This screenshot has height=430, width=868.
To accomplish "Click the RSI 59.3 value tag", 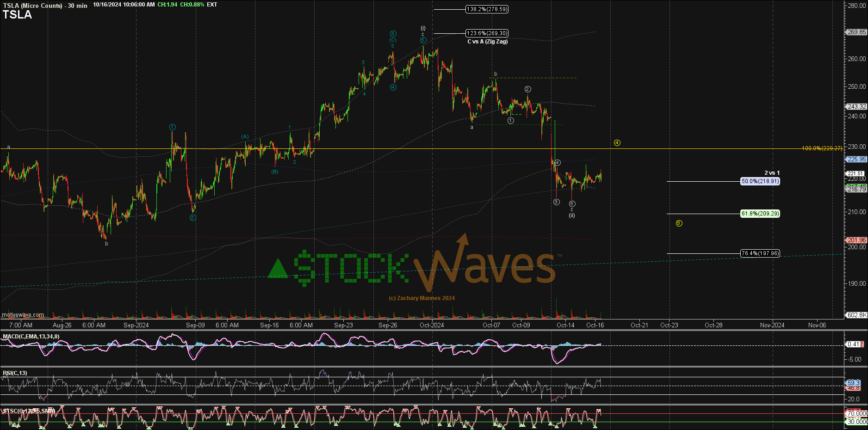I will coord(854,383).
